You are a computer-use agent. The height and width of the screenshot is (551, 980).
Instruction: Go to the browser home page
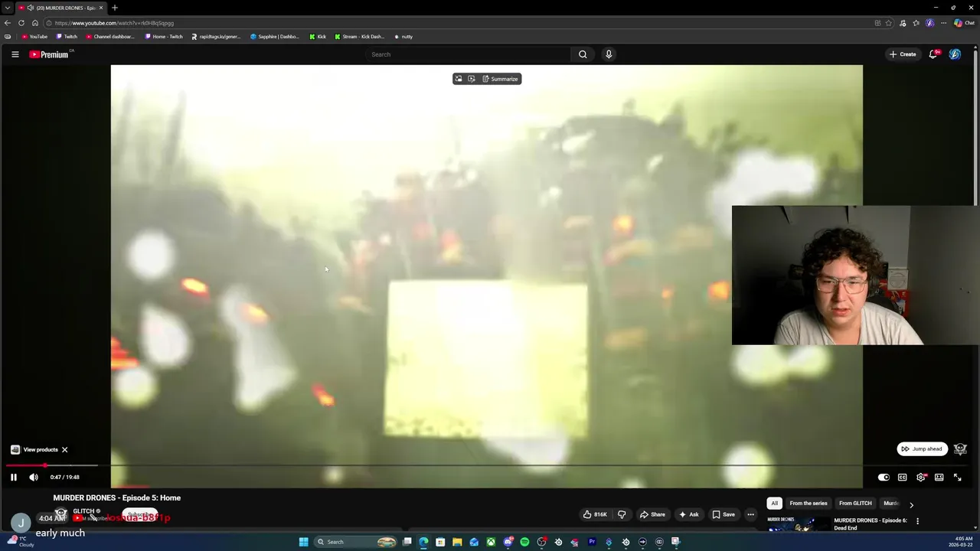(35, 23)
